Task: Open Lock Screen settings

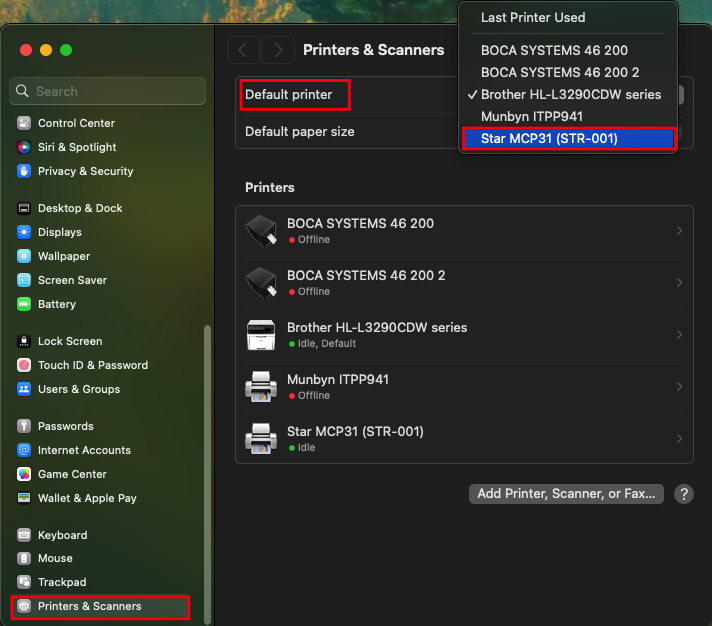Action: tap(70, 341)
